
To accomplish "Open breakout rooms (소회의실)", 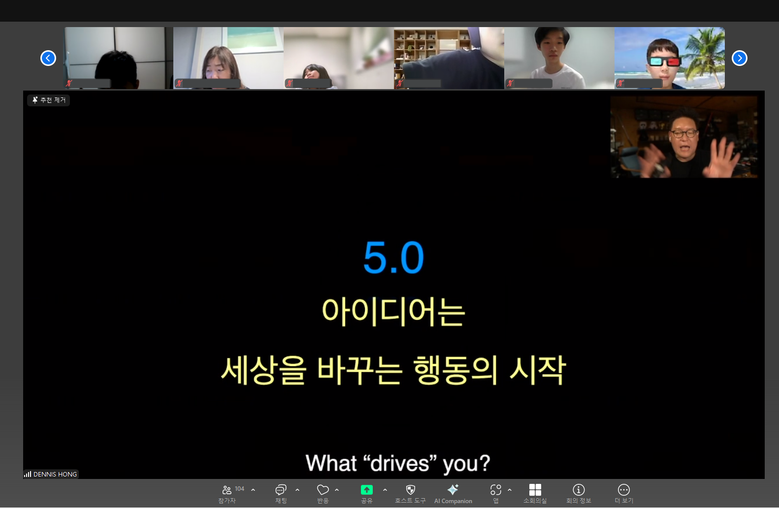I will click(x=535, y=490).
